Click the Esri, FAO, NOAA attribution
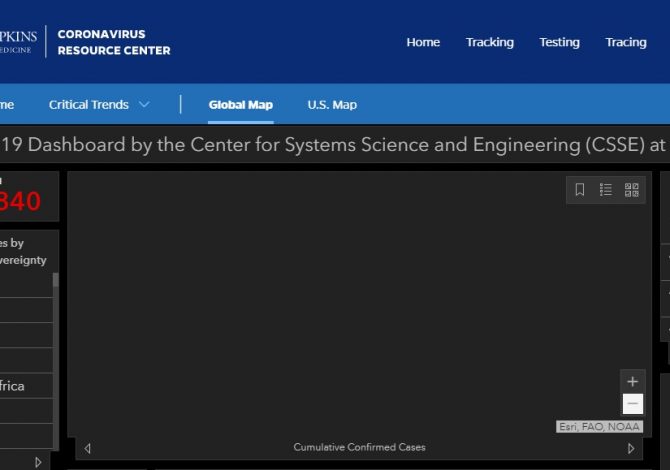 click(599, 426)
